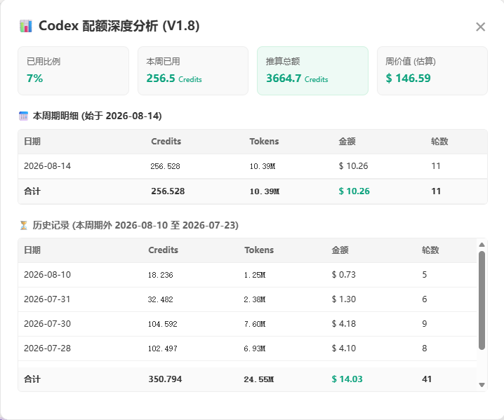Click the calendar icon beside 本周期明细
The height and width of the screenshot is (420, 504).
tap(23, 116)
